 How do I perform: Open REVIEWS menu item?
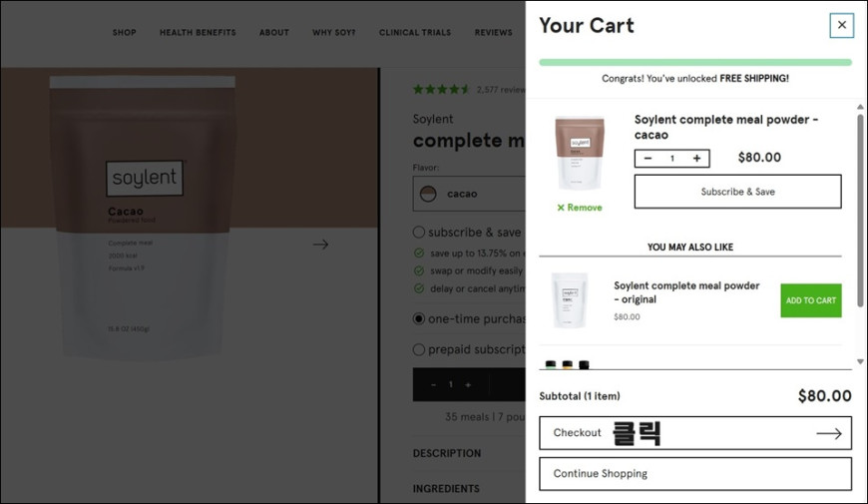(493, 32)
